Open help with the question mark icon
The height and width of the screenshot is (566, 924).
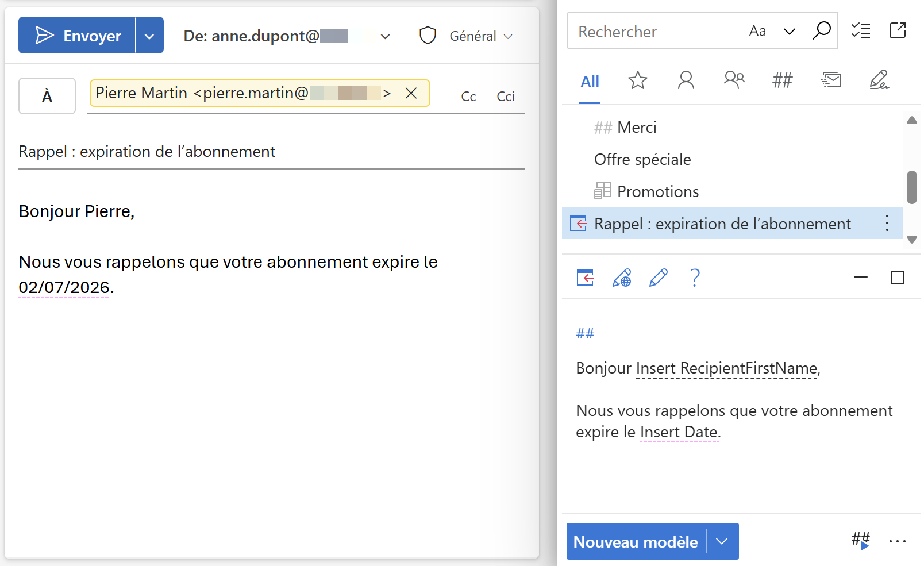click(695, 278)
